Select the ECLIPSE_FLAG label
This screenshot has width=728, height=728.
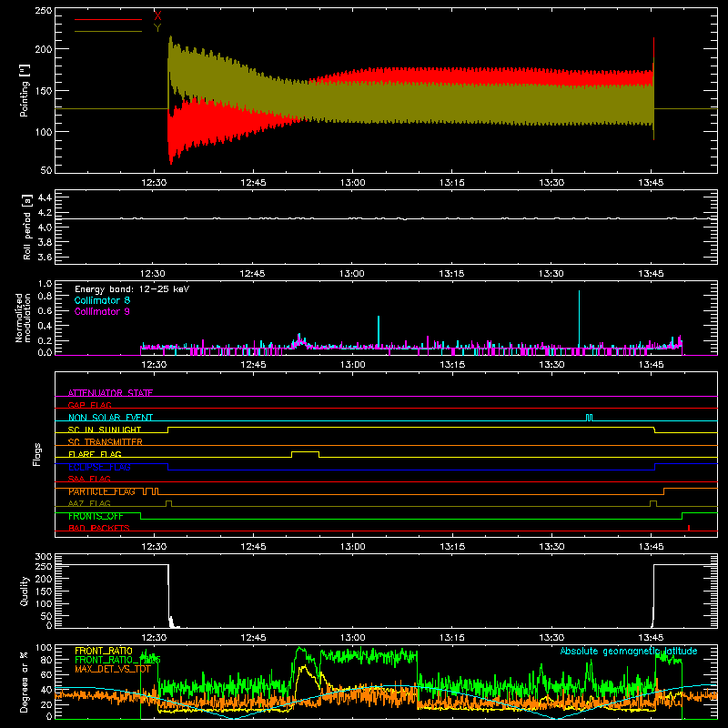pos(99,467)
